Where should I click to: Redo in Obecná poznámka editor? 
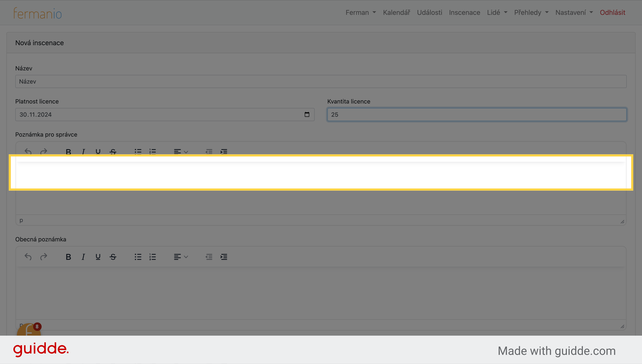44,257
